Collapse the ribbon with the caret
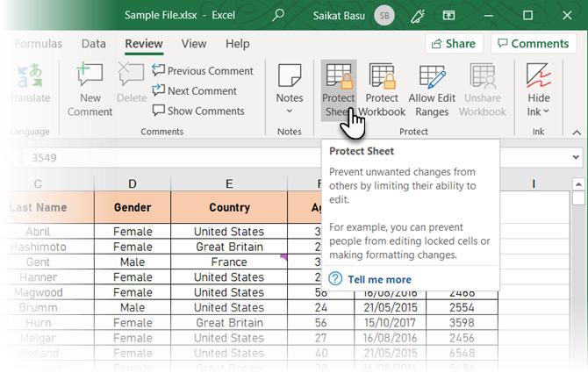588x373 pixels. [577, 133]
